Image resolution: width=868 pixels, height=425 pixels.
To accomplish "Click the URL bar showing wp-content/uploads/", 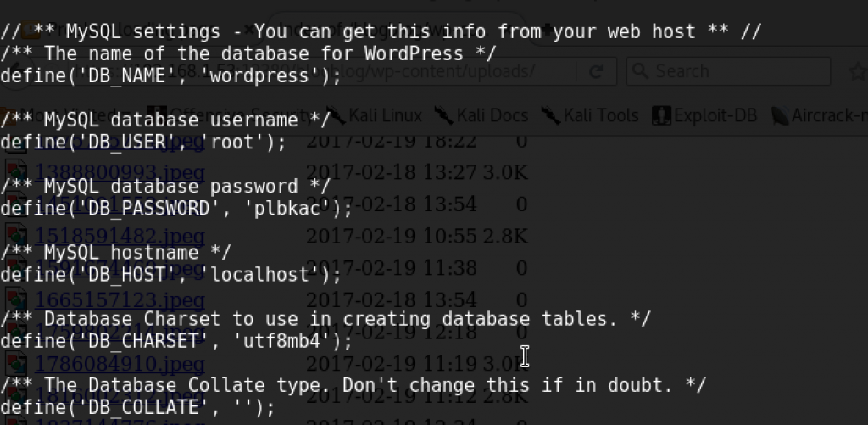I will tap(458, 71).
